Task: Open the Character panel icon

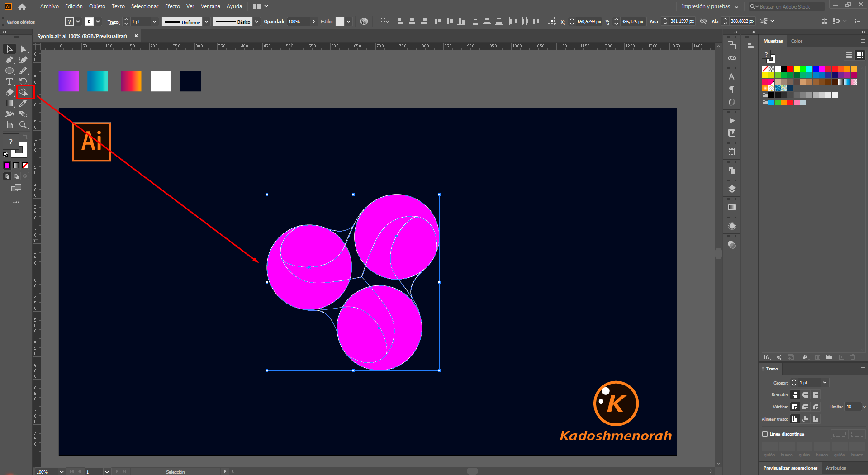Action: click(x=732, y=76)
